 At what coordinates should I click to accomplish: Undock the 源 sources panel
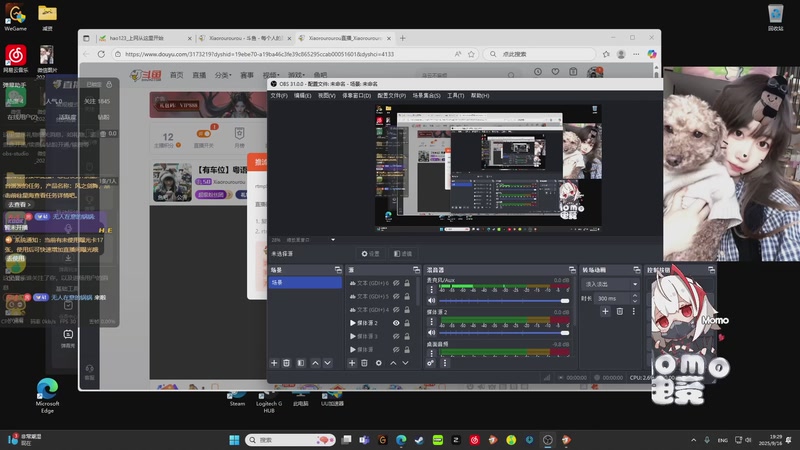click(x=416, y=269)
